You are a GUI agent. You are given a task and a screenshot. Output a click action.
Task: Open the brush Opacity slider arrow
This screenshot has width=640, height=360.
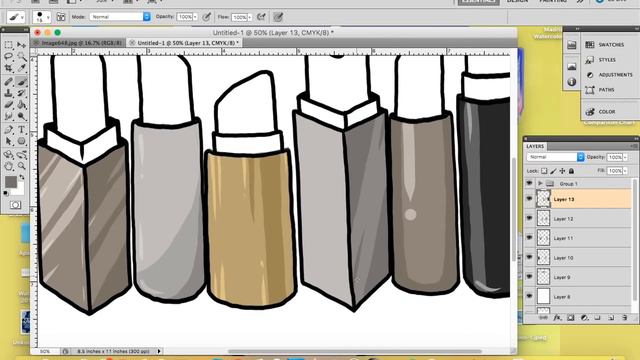[x=195, y=17]
